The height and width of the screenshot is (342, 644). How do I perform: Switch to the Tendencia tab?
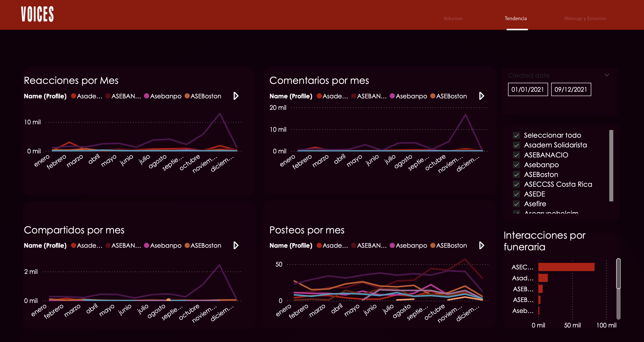pyautogui.click(x=515, y=19)
